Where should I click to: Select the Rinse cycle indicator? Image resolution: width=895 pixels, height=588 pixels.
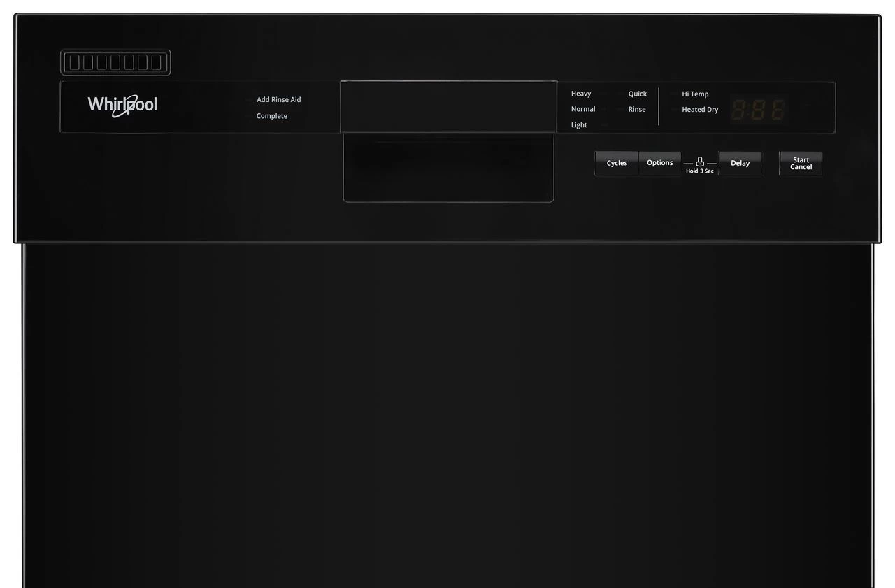tap(636, 109)
